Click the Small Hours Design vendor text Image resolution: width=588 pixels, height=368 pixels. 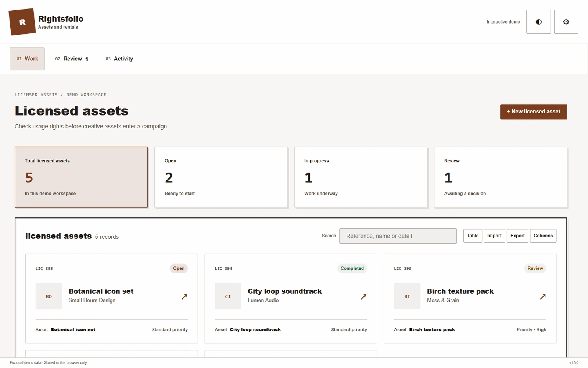(x=92, y=300)
